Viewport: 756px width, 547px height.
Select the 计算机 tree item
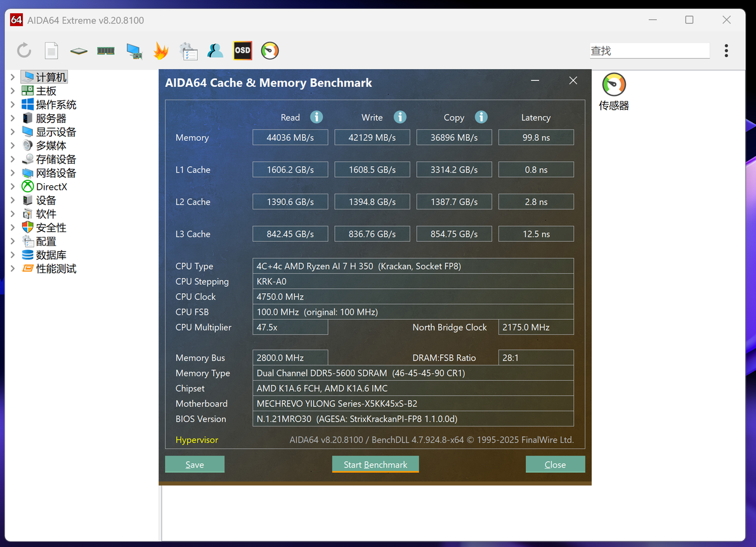(44, 77)
